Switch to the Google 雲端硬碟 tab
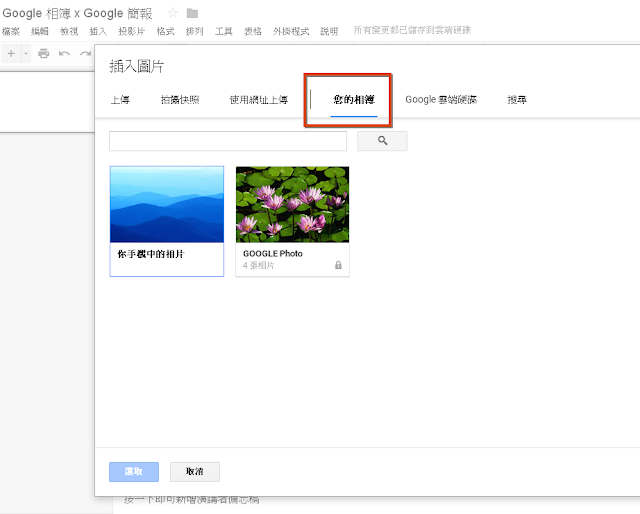 (x=441, y=100)
